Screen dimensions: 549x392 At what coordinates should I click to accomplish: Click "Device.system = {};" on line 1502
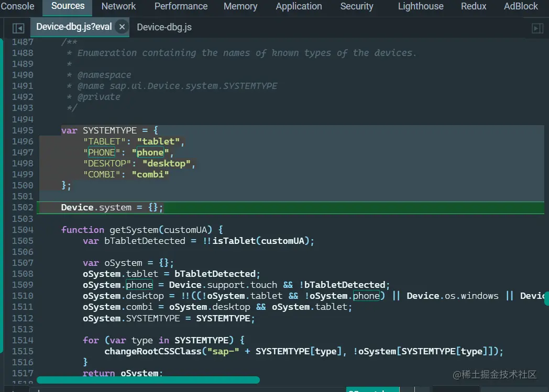click(x=112, y=207)
